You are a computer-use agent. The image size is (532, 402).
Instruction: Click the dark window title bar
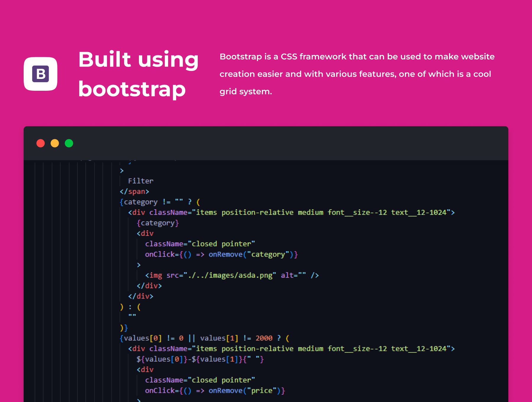point(266,143)
